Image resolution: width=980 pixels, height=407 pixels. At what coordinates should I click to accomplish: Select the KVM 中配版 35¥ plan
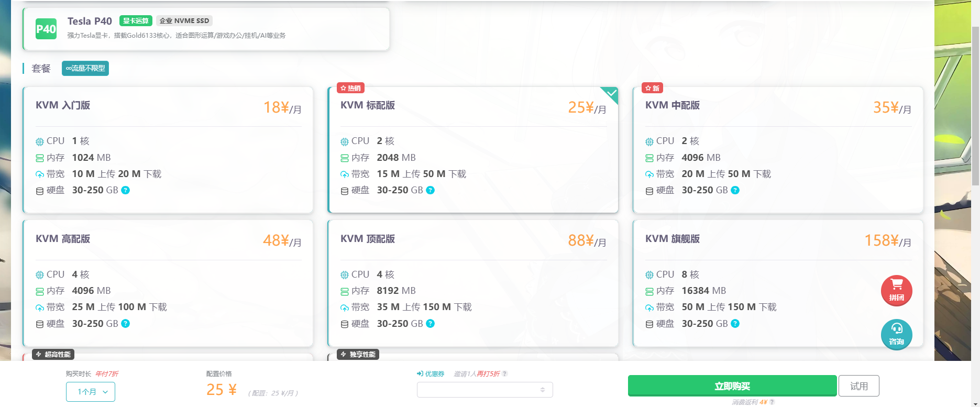click(778, 150)
